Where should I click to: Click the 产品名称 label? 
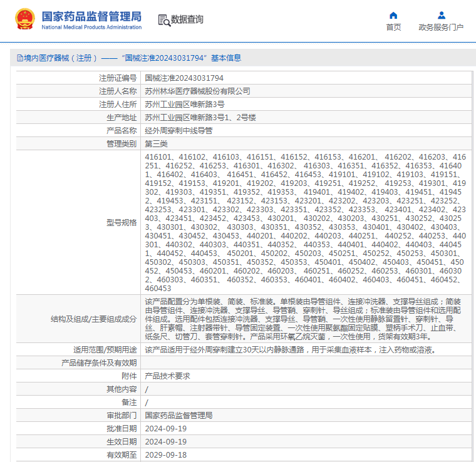pos(122,131)
